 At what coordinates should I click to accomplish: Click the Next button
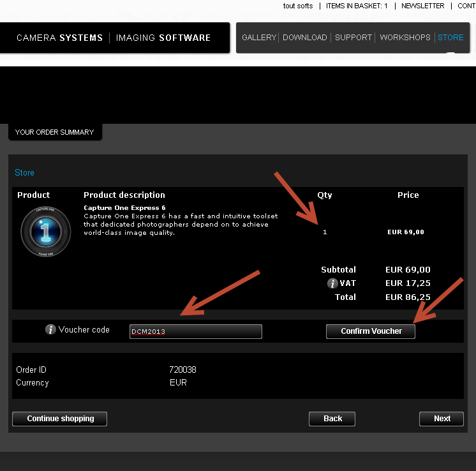442,419
